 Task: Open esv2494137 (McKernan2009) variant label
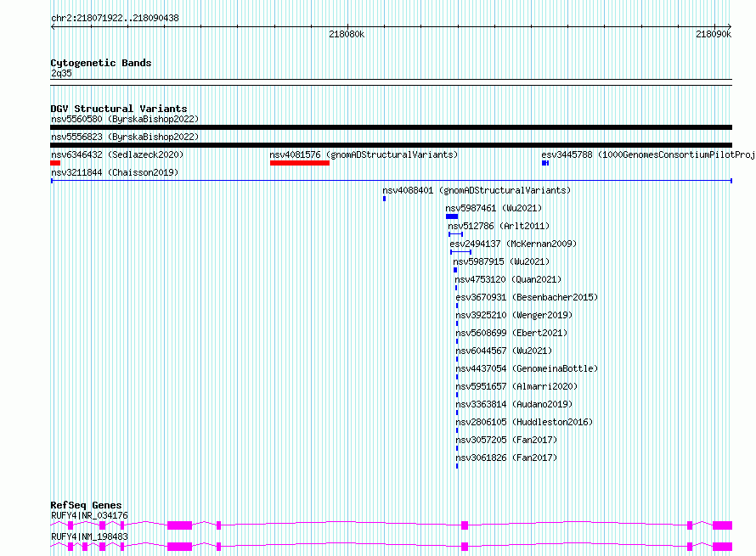(x=513, y=244)
